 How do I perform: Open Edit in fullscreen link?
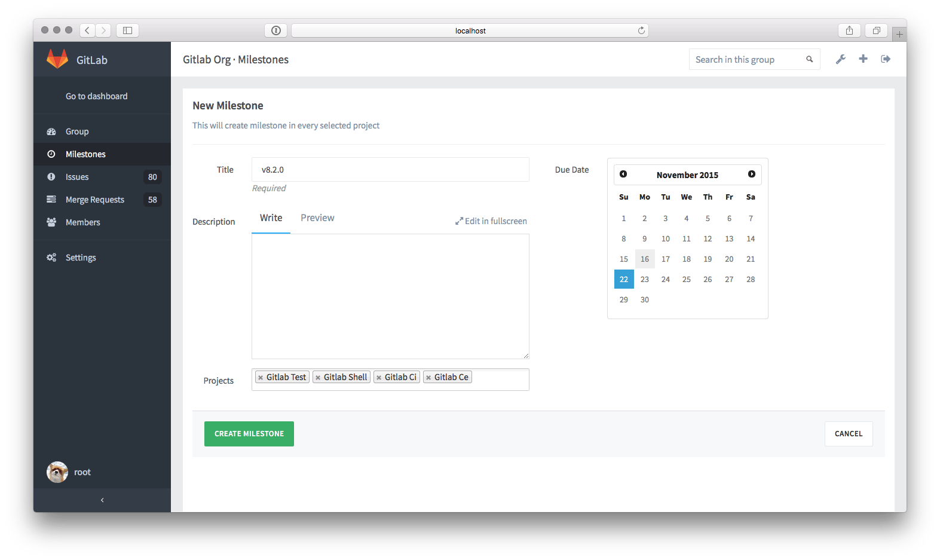pyautogui.click(x=491, y=221)
